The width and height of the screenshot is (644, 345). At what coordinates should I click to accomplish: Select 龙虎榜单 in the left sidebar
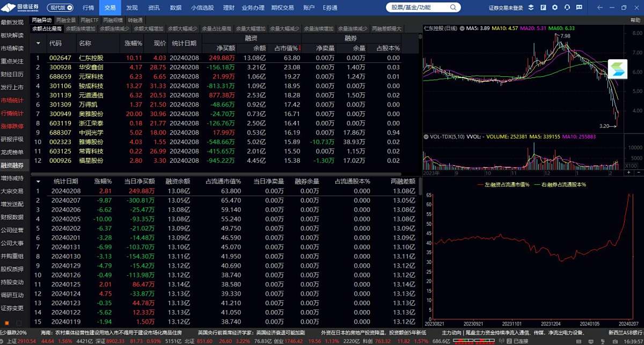[12, 152]
